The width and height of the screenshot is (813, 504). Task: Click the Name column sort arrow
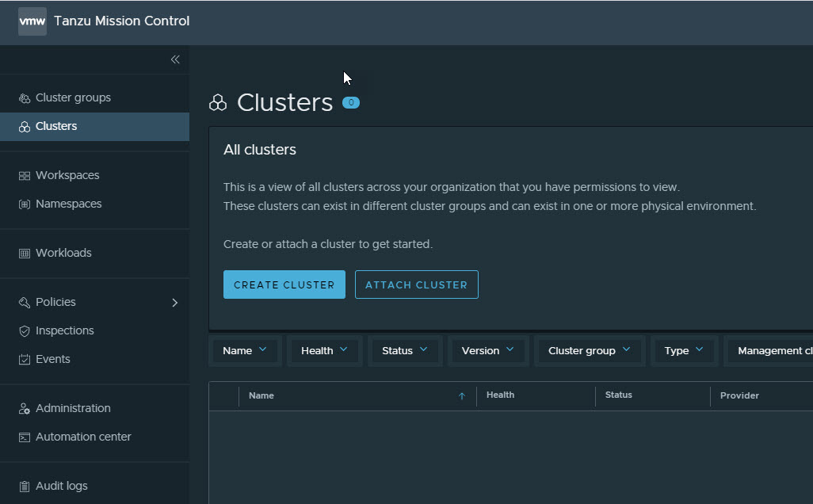point(461,396)
